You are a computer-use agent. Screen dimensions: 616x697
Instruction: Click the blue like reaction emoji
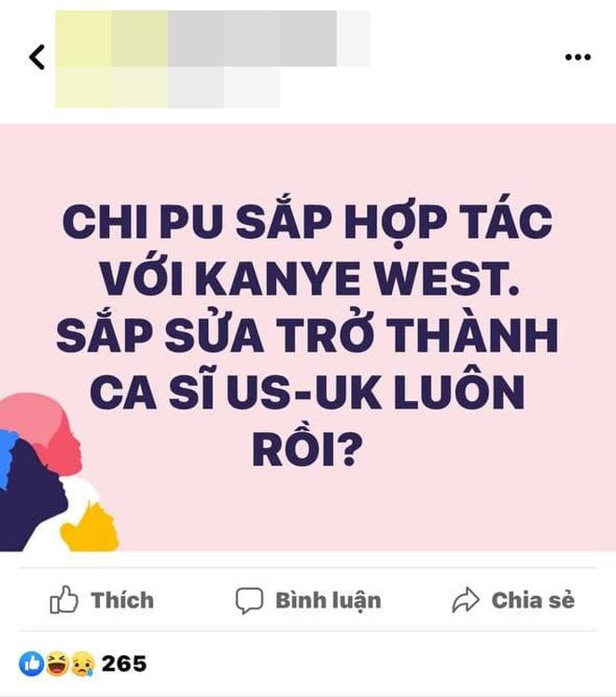click(31, 664)
